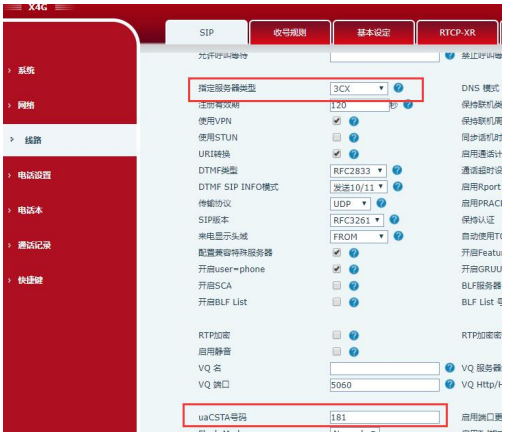Toggle the 开启BLF List checkbox
This screenshot has width=506, height=435.
[337, 302]
